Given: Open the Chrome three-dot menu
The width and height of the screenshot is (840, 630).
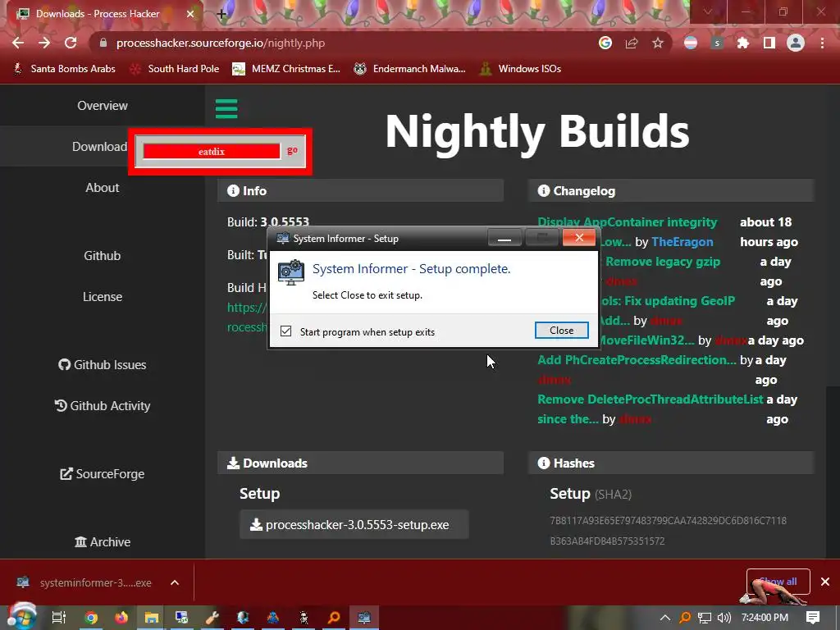Looking at the screenshot, I should tap(822, 43).
